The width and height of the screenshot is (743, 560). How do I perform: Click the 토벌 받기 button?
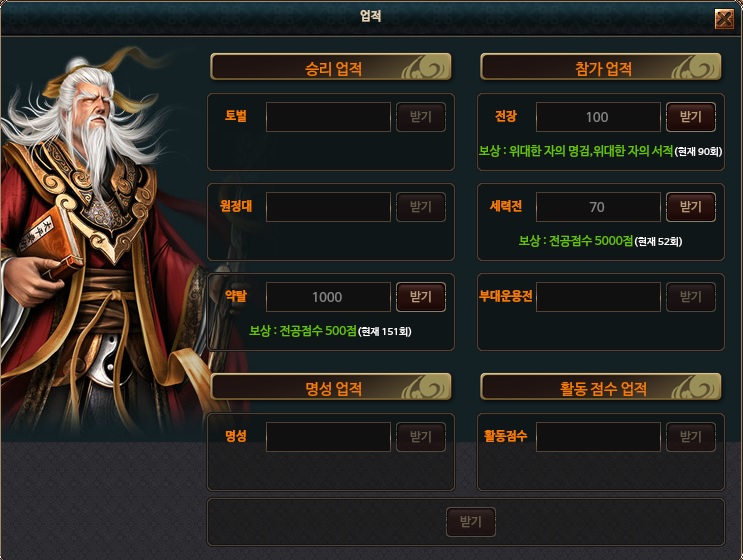tap(421, 117)
